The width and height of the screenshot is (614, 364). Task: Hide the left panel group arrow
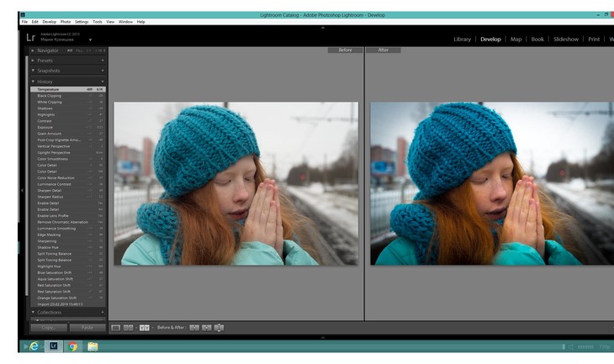pos(22,191)
